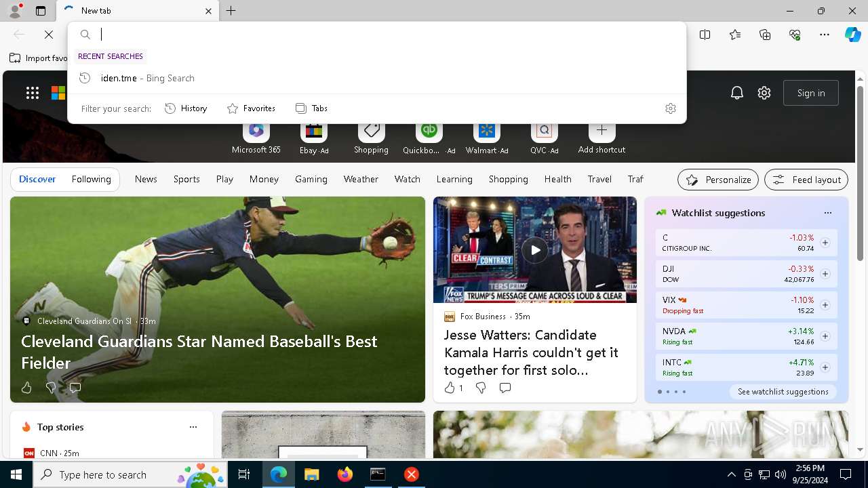Click See watchlist suggestions
Screen dimensions: 868x488
click(783, 392)
